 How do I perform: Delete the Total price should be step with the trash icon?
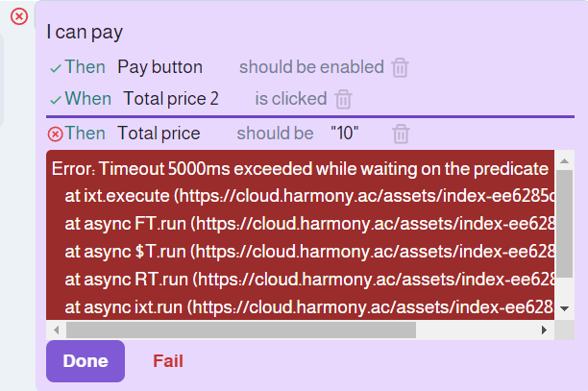pos(401,134)
